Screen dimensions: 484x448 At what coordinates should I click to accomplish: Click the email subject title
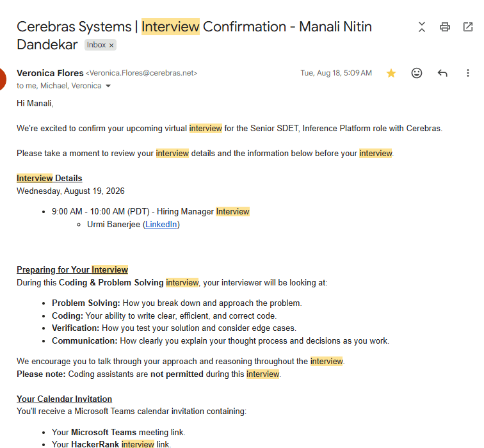[194, 36]
